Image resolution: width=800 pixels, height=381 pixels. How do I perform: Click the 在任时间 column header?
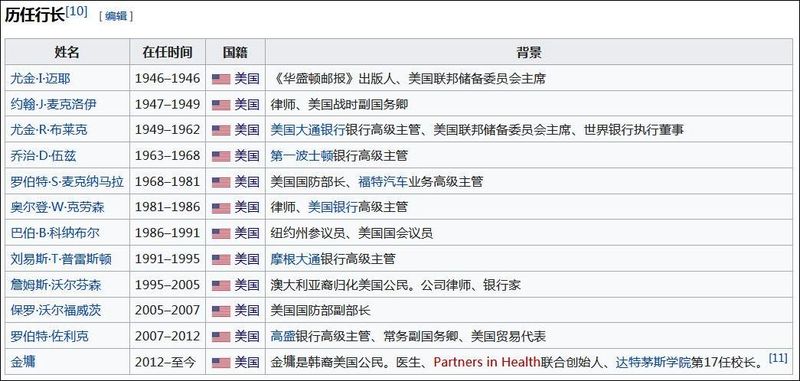pos(167,52)
